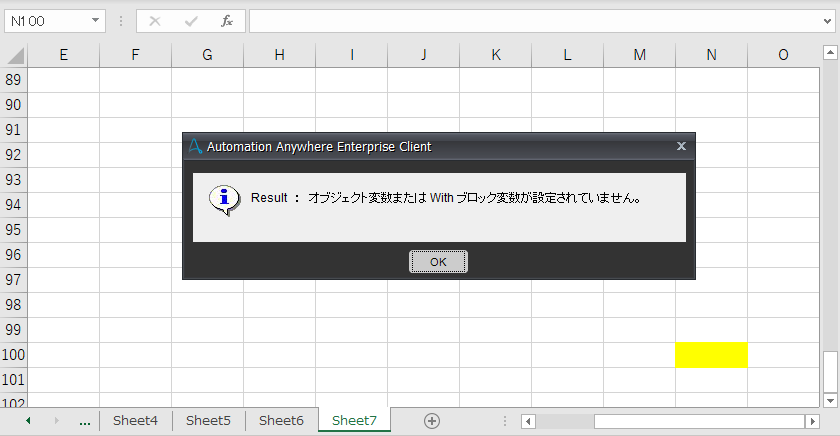Select row 90 header
The height and width of the screenshot is (436, 840).
point(13,105)
